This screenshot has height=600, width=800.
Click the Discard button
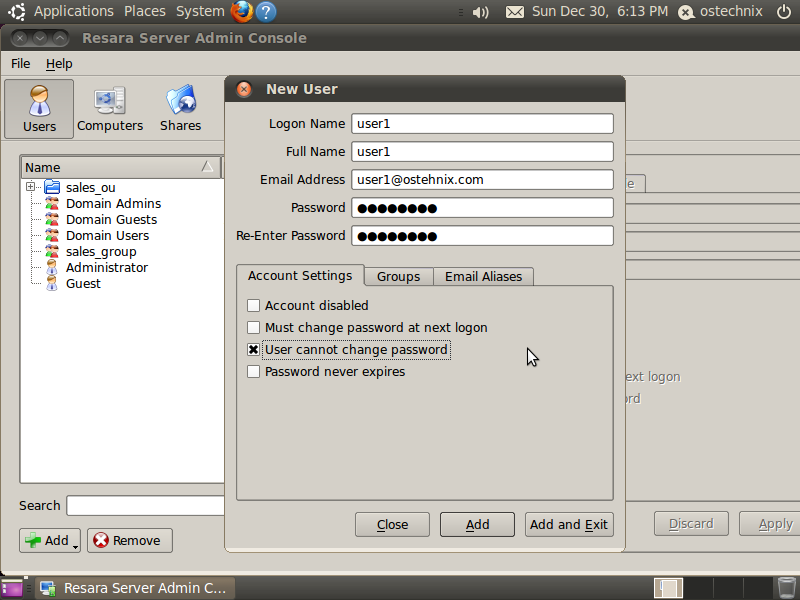pos(691,524)
